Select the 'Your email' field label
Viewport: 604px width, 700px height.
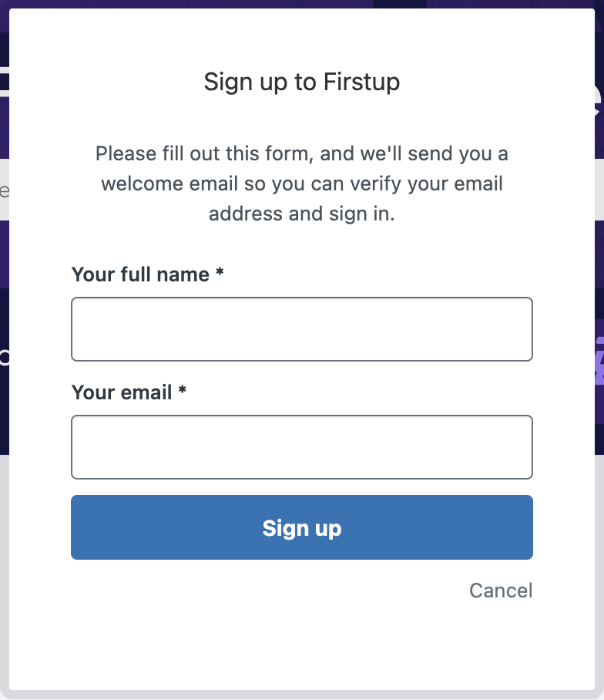[x=122, y=392]
